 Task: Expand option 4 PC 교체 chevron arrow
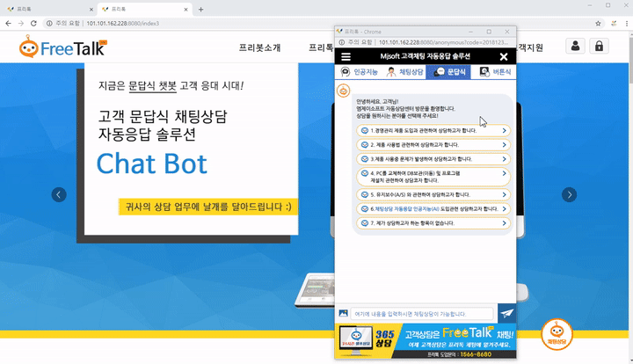(505, 173)
